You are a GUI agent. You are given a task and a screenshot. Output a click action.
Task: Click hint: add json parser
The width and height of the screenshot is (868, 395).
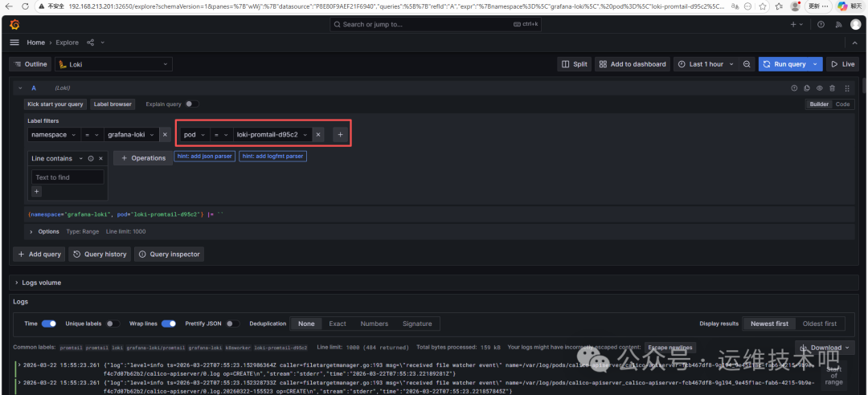point(205,157)
